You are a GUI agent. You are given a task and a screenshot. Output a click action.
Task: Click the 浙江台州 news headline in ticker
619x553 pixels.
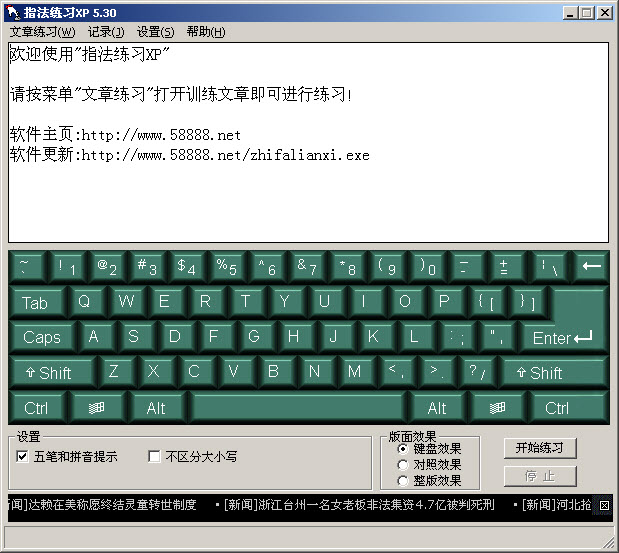pyautogui.click(x=358, y=505)
